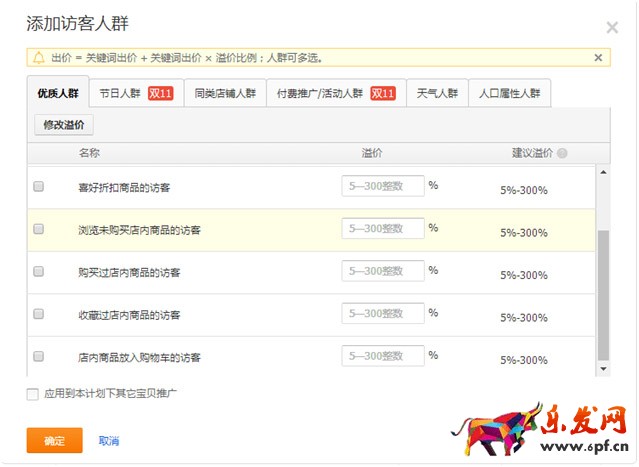
Task: Open the 同类店铺人群 tab
Action: click(224, 94)
